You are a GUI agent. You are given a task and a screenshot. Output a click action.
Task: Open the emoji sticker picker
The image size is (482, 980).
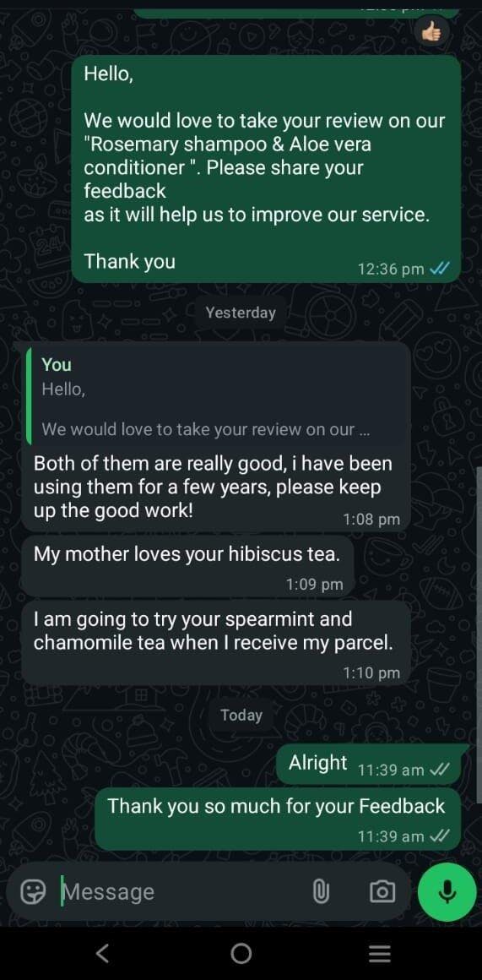32,892
